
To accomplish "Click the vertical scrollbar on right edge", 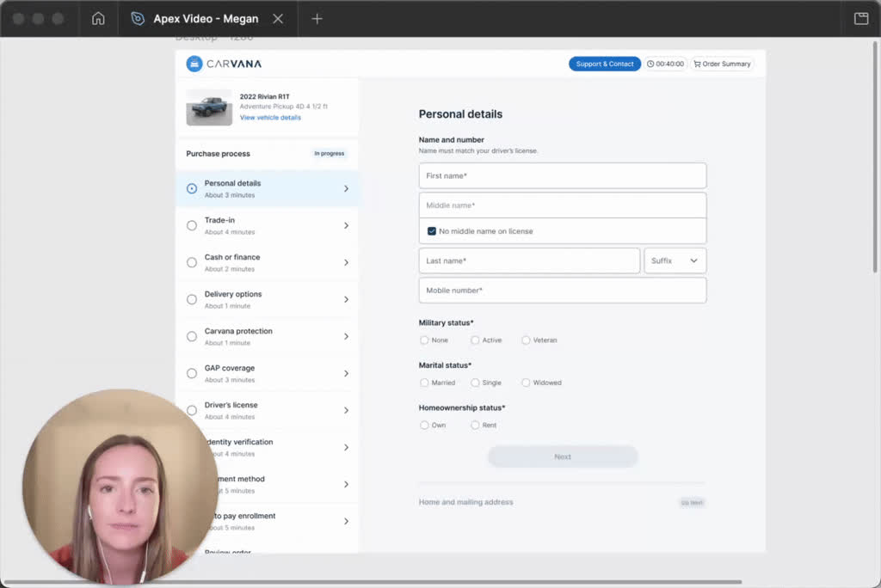I will (877, 157).
